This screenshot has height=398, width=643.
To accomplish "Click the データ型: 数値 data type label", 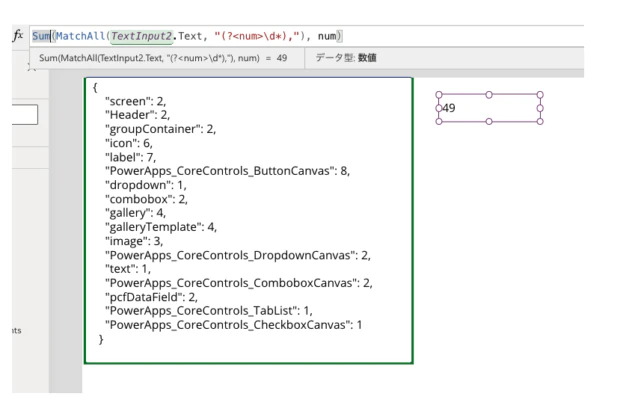I will click(346, 58).
